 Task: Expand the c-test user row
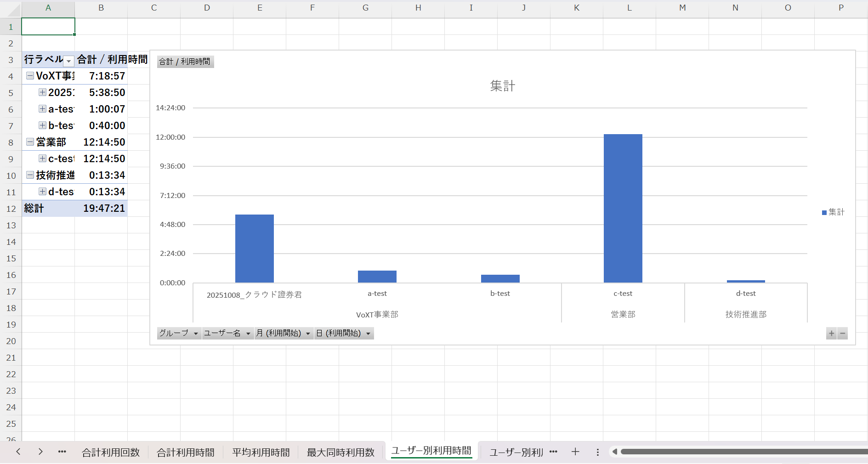tap(42, 158)
